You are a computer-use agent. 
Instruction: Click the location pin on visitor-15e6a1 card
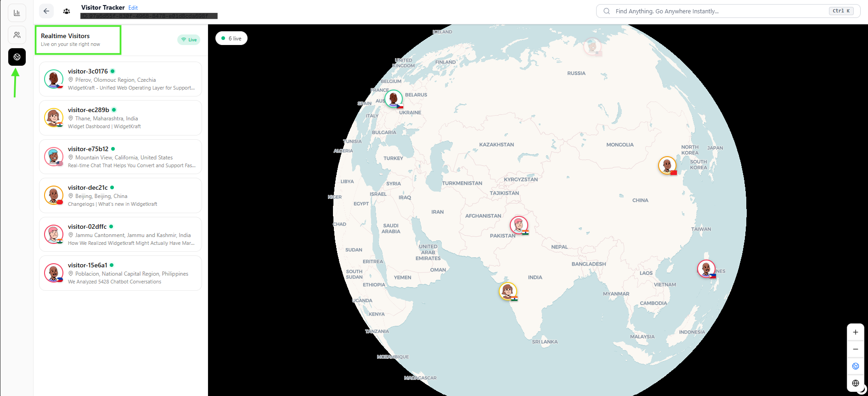(71, 273)
